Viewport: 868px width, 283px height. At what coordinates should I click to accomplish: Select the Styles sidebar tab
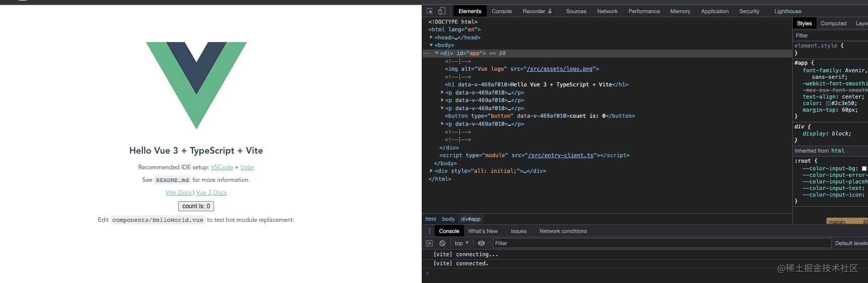pyautogui.click(x=804, y=23)
